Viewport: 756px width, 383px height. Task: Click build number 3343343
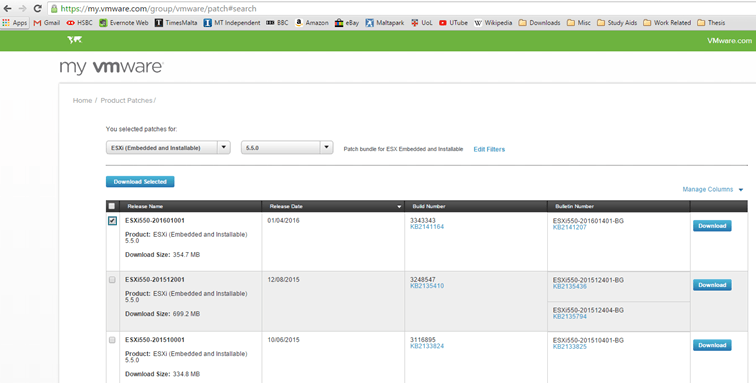click(x=422, y=220)
